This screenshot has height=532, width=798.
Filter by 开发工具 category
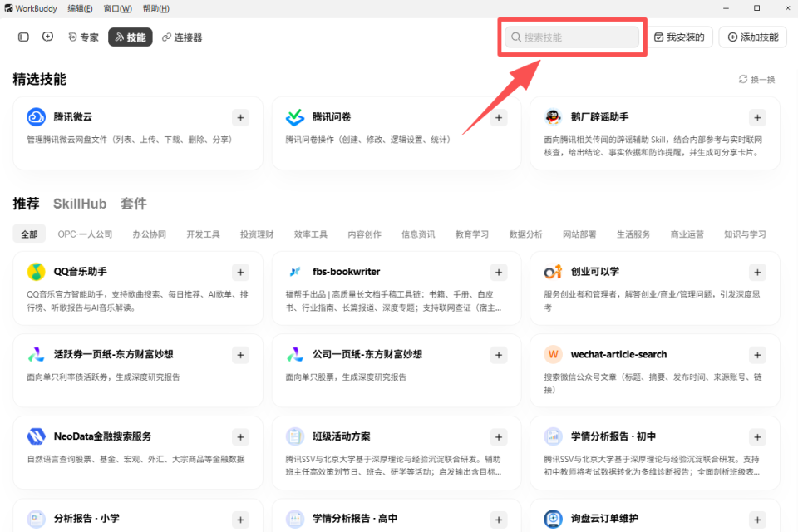[x=203, y=234]
